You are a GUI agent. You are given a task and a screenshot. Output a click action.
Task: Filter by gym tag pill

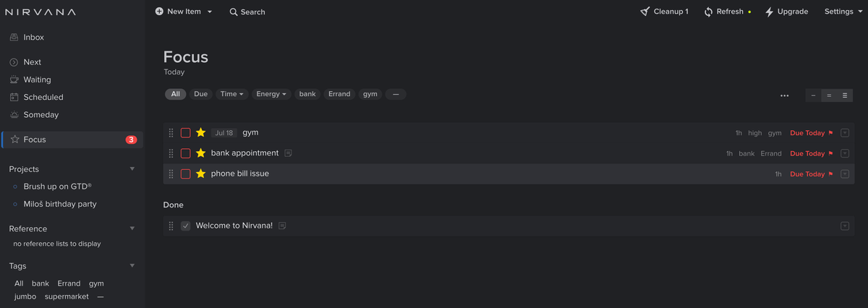click(x=370, y=94)
